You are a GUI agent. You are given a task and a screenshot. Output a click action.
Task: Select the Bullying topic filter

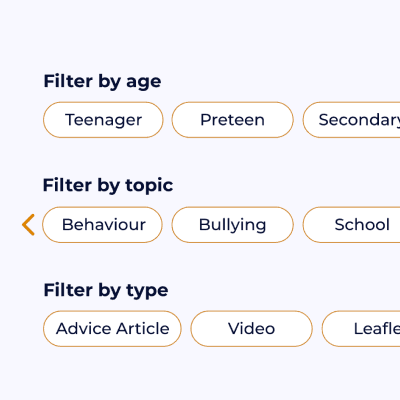click(233, 225)
